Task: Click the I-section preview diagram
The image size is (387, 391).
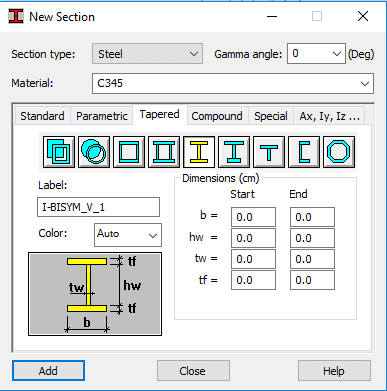Action: 95,294
